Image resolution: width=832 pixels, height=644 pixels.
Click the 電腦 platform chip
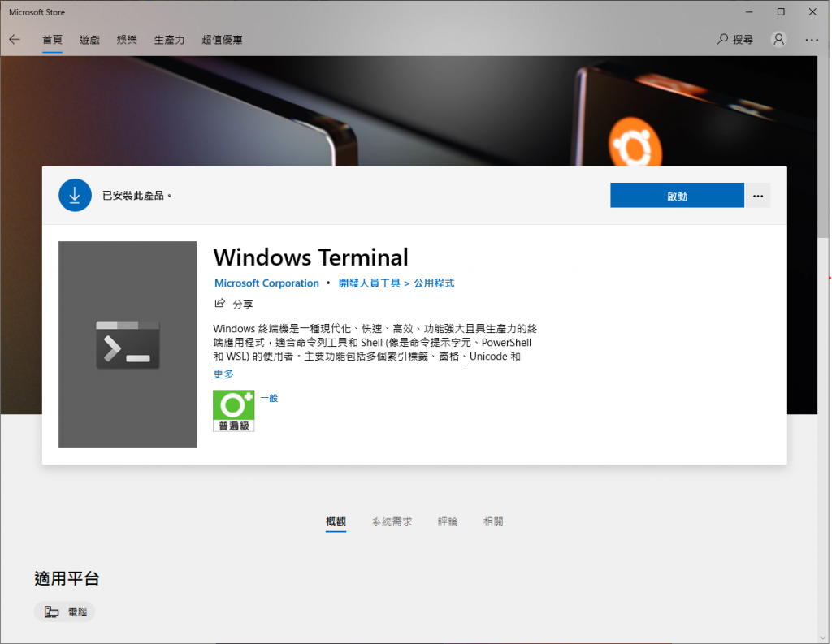pyautogui.click(x=65, y=612)
